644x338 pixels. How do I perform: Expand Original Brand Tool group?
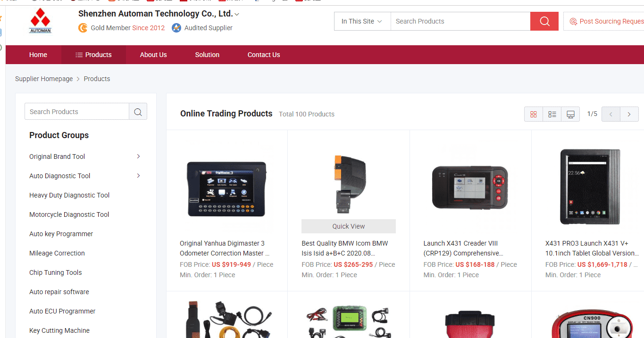(x=138, y=156)
